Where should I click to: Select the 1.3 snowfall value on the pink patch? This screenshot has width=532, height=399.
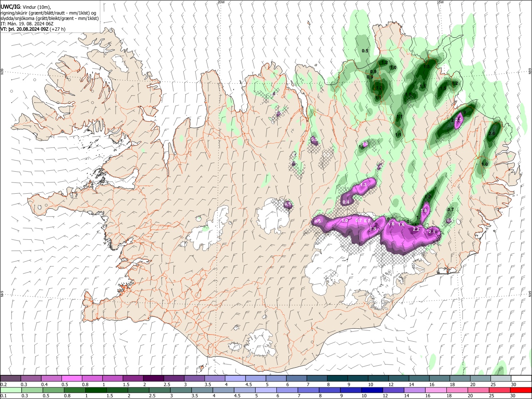tap(364, 185)
